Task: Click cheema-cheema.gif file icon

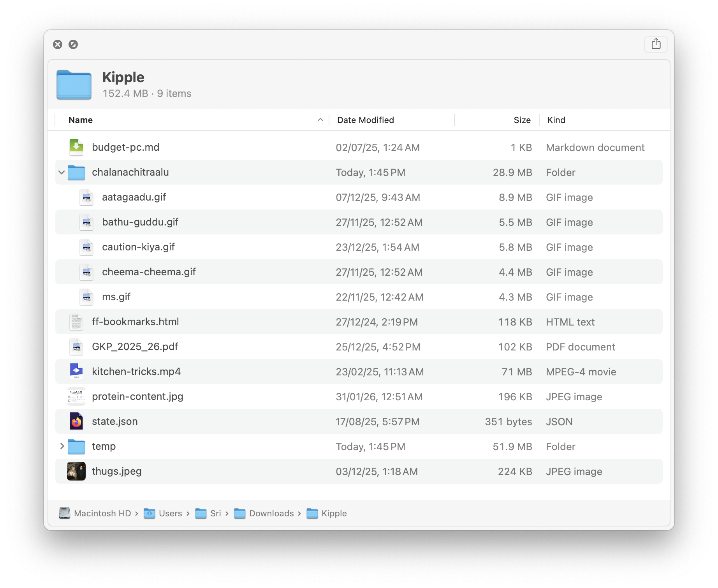Action: coord(86,272)
